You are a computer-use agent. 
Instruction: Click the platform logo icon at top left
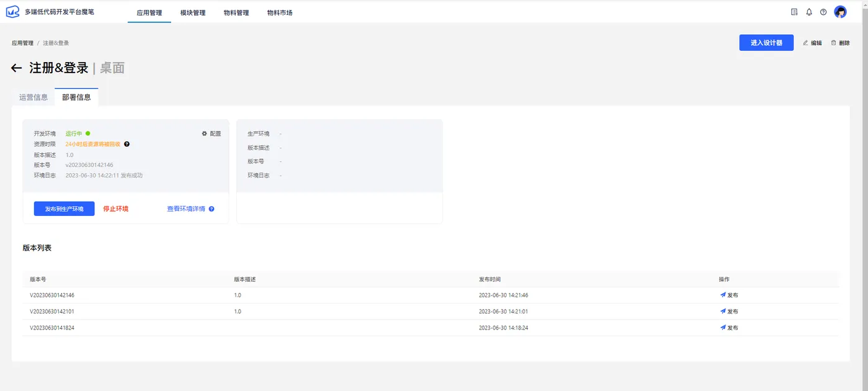tap(13, 12)
